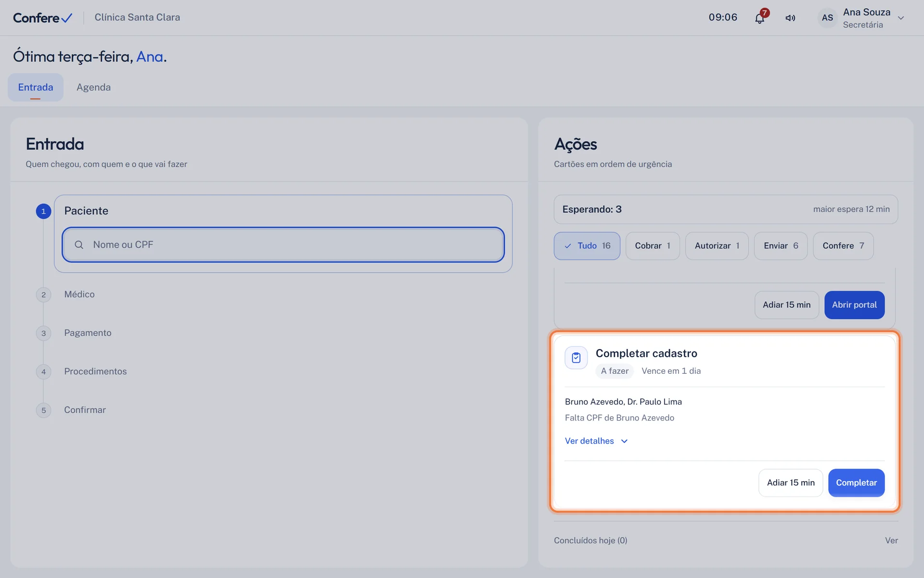Viewport: 924px width, 578px height.
Task: Click the Abrir portal button
Action: pyautogui.click(x=854, y=305)
